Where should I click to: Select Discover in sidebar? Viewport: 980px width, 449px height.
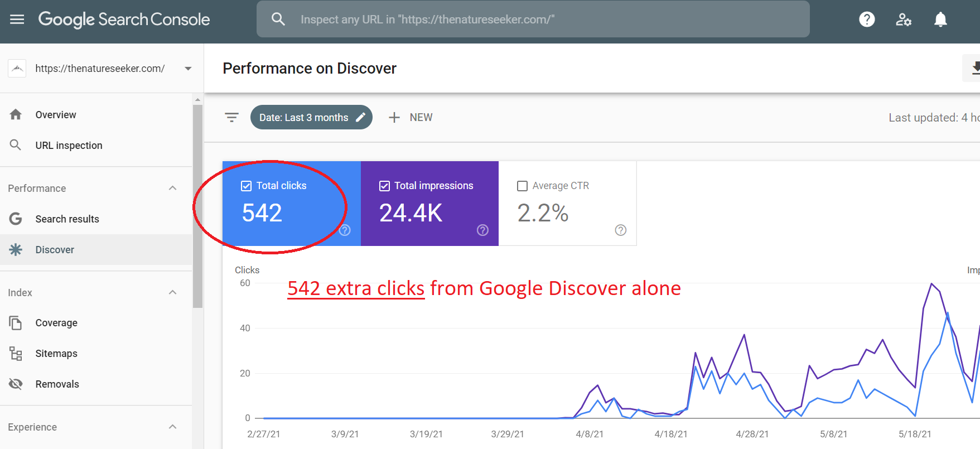tap(96, 249)
